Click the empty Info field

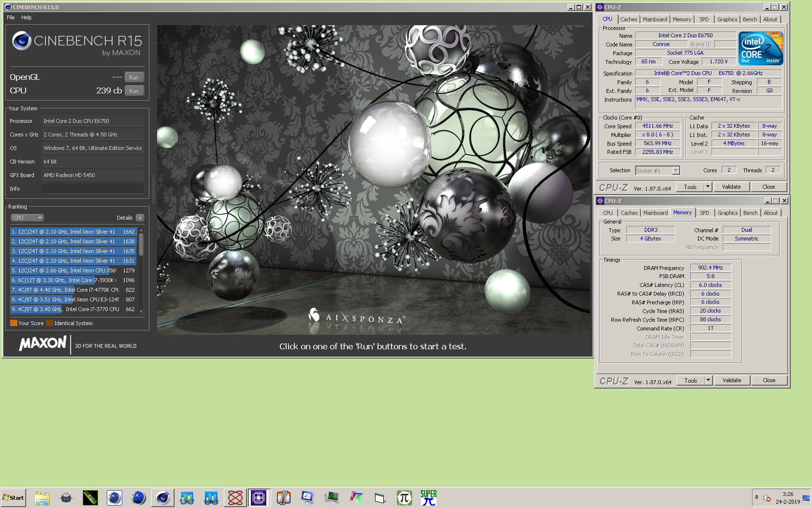[93, 189]
